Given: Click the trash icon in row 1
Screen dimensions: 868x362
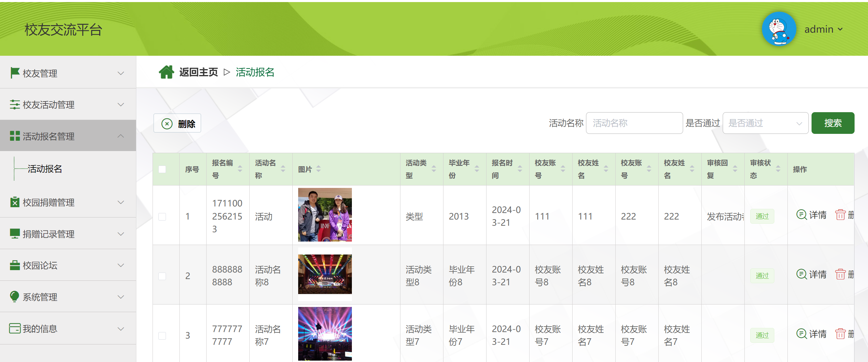Looking at the screenshot, I should [x=840, y=215].
